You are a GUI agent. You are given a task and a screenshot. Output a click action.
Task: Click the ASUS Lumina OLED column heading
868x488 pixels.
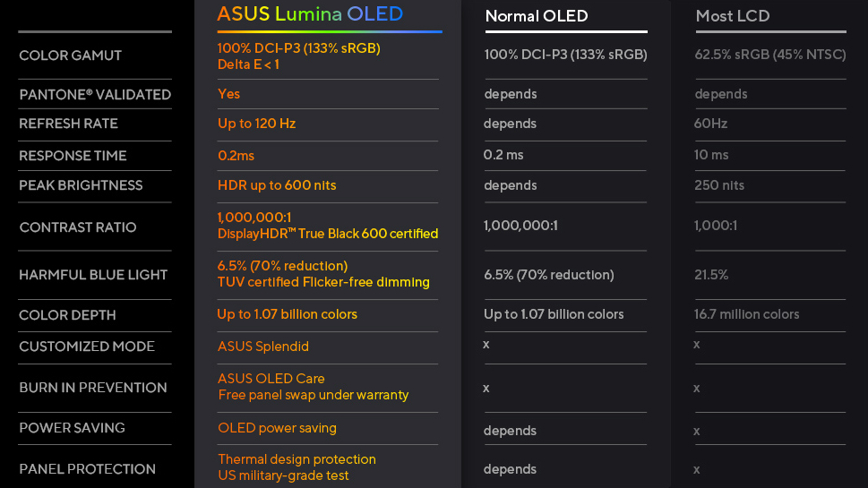click(310, 14)
